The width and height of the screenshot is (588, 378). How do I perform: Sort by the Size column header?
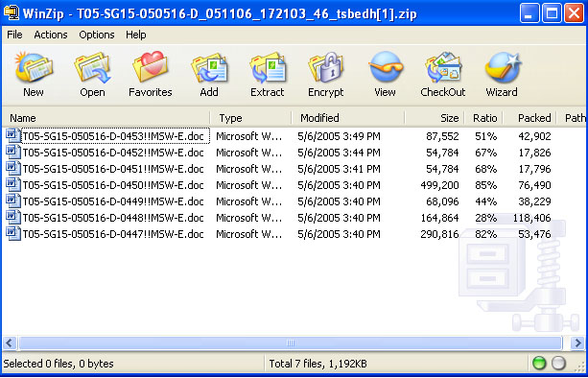pyautogui.click(x=435, y=118)
